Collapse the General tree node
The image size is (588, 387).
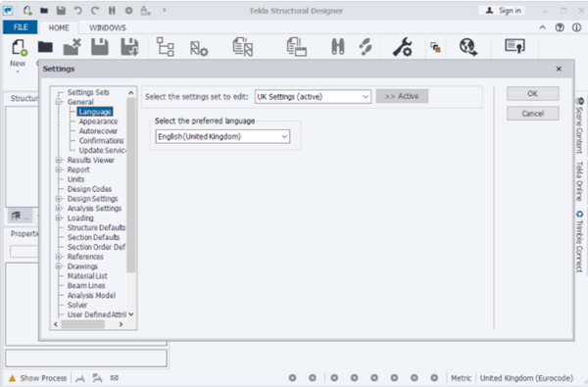59,102
